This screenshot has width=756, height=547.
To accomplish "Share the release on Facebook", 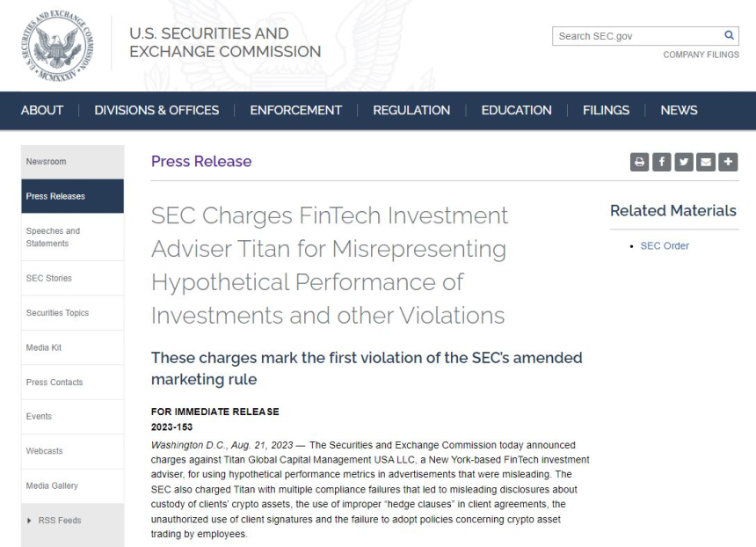I will pos(662,162).
